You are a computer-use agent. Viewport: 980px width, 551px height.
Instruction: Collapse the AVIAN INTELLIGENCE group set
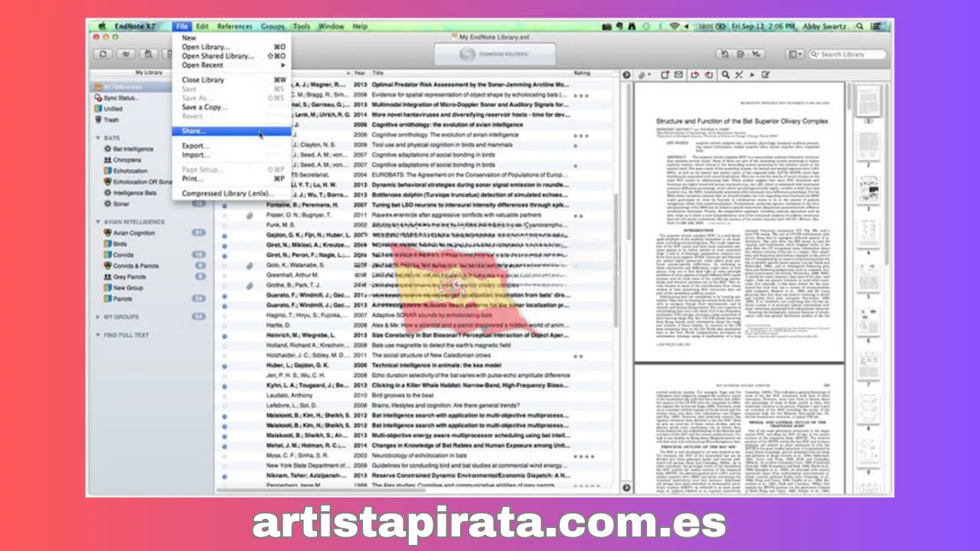pos(97,222)
